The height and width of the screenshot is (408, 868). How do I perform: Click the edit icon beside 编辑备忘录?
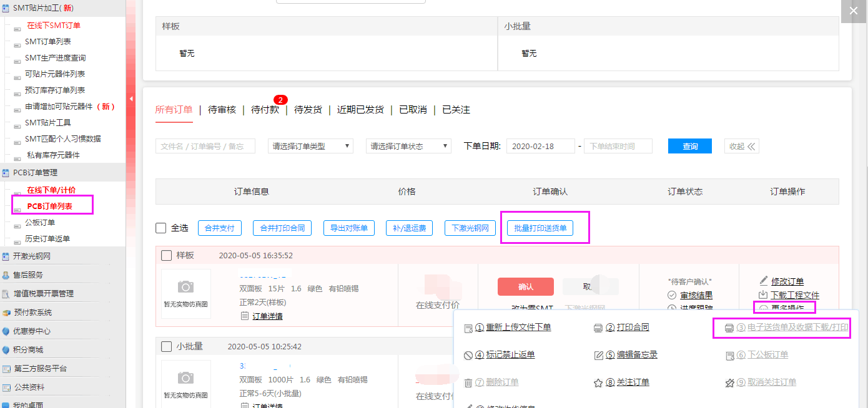click(x=598, y=355)
